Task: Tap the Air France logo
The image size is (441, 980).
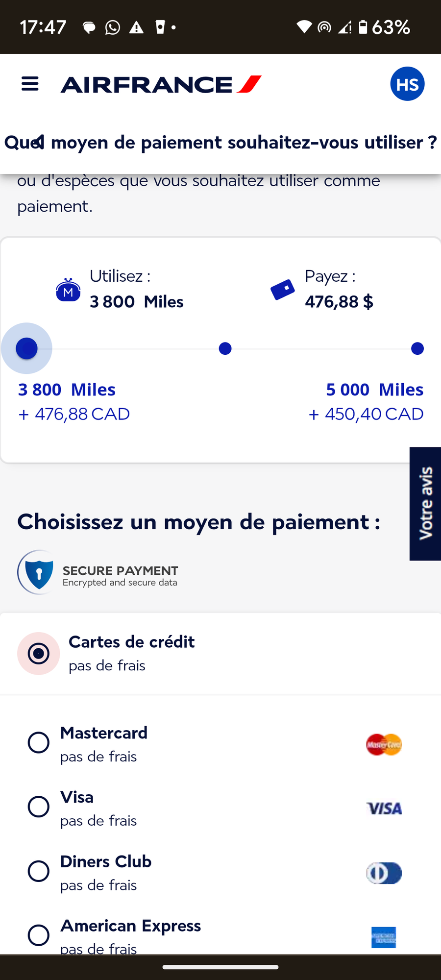Action: click(x=161, y=84)
